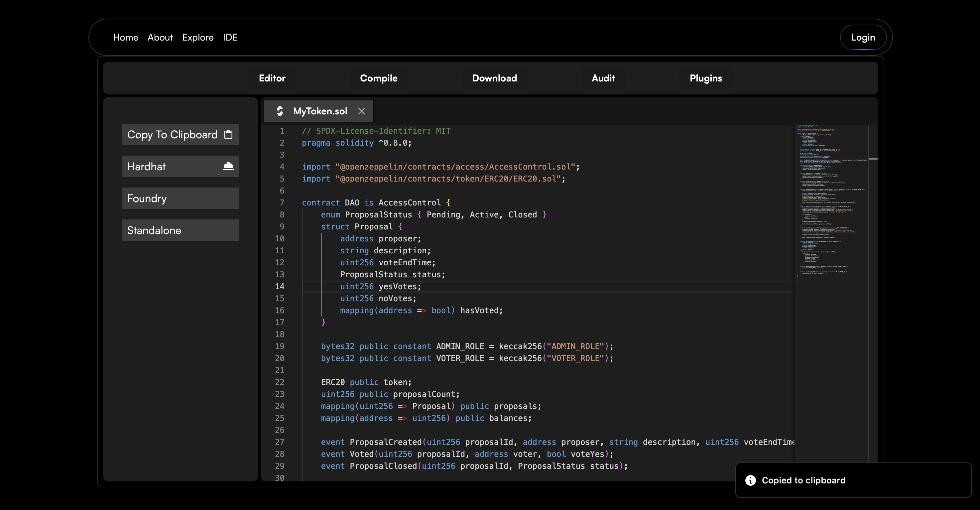Click the info icon in the Copied toast
This screenshot has height=510, width=980.
tap(750, 480)
